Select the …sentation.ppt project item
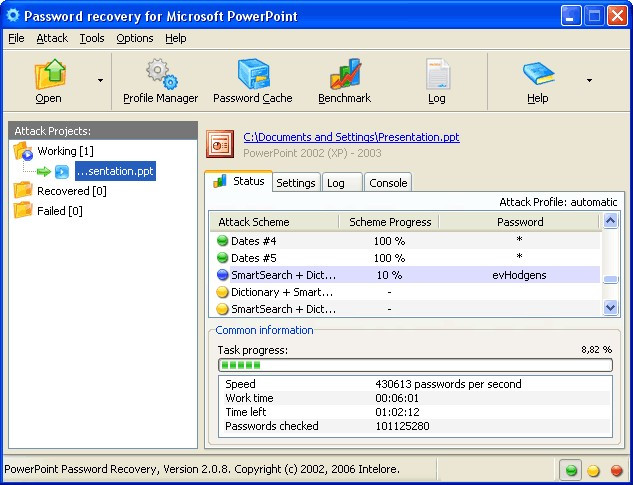 [115, 171]
